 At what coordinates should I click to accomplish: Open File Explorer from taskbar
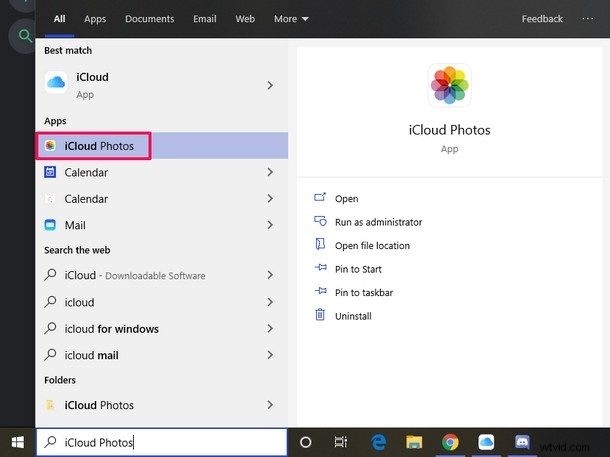click(414, 442)
